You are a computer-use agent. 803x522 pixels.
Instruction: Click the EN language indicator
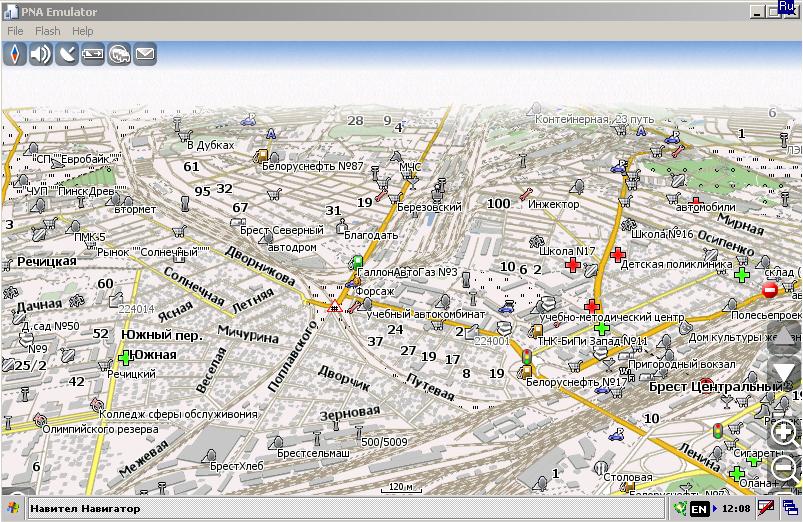[x=699, y=509]
